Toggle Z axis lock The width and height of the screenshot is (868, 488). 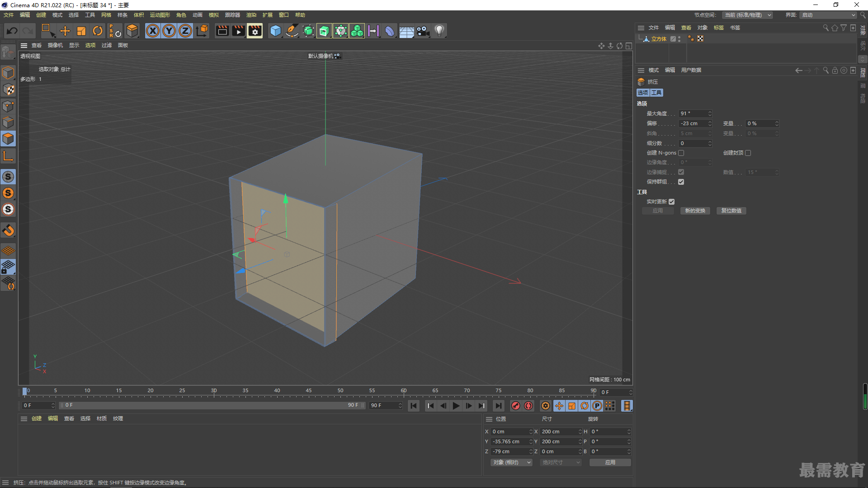point(185,31)
